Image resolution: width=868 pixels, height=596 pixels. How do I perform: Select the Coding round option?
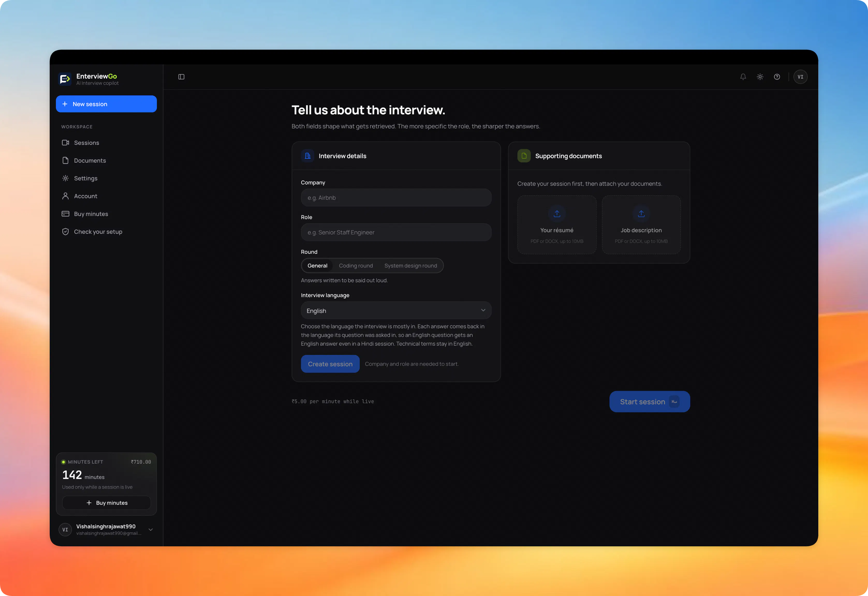[356, 265]
